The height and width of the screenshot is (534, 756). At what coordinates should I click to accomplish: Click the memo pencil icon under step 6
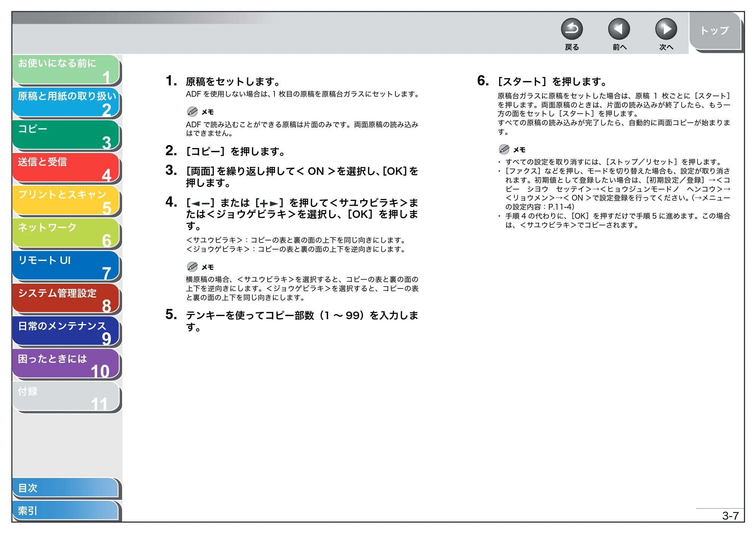504,149
